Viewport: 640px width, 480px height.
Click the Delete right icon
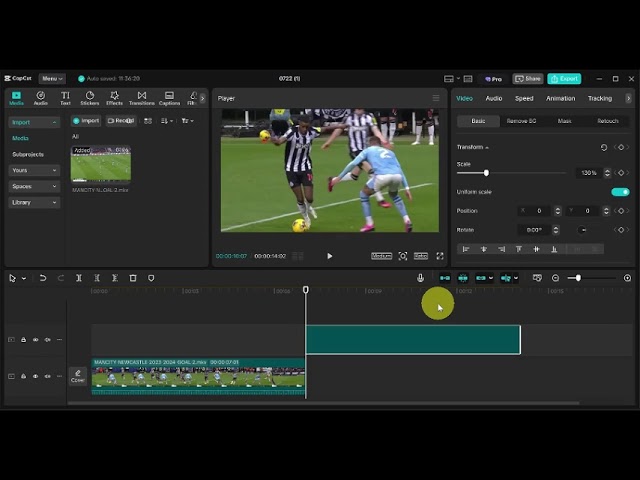click(x=115, y=278)
